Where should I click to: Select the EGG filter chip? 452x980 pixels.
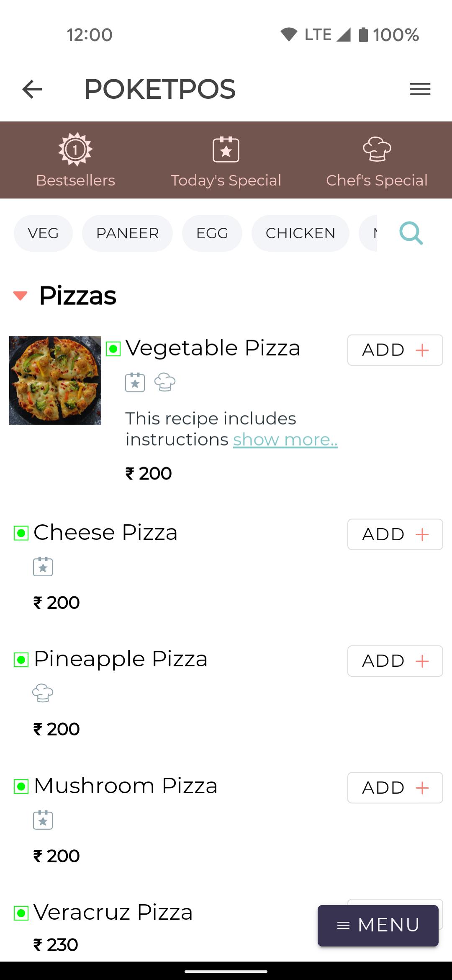click(x=212, y=233)
